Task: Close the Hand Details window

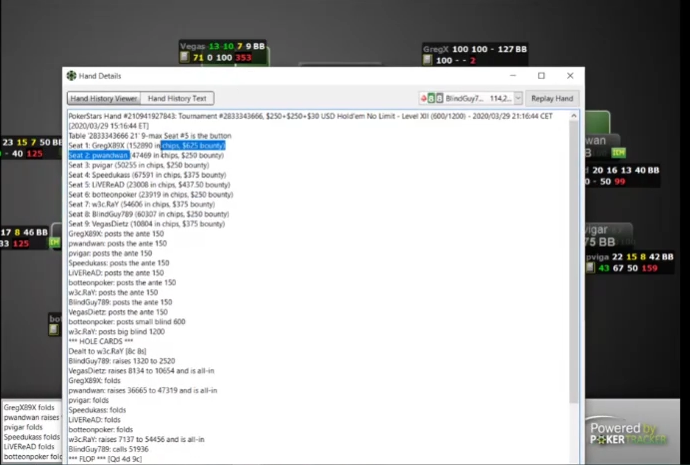Action: [570, 76]
